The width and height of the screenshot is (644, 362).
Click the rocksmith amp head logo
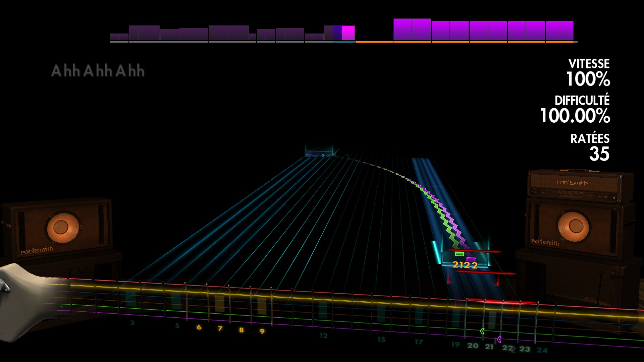click(572, 183)
